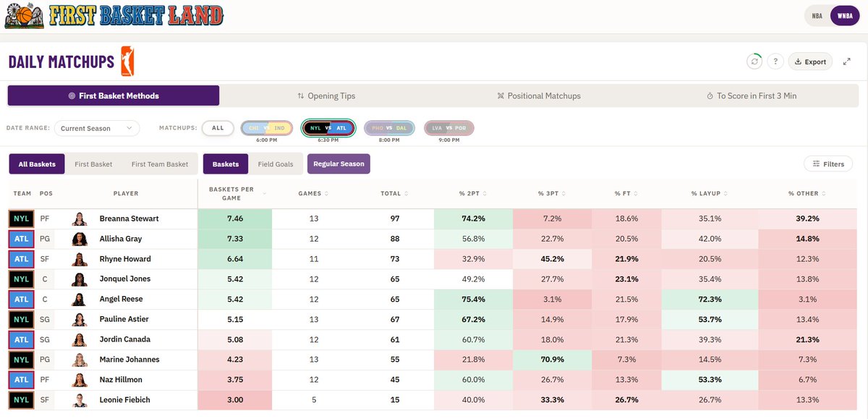868x419 pixels.
Task: Open the Positional Matchups tab
Action: pos(539,96)
